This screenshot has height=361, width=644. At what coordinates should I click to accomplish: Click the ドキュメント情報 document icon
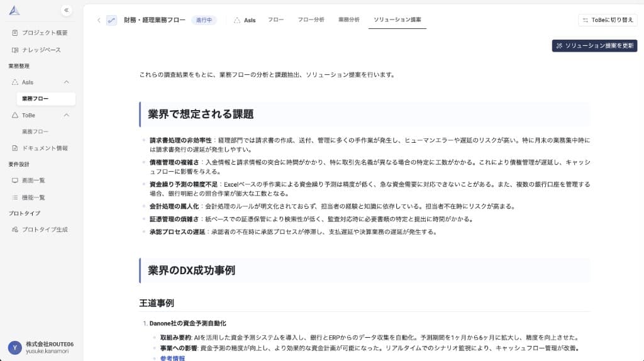pyautogui.click(x=15, y=148)
